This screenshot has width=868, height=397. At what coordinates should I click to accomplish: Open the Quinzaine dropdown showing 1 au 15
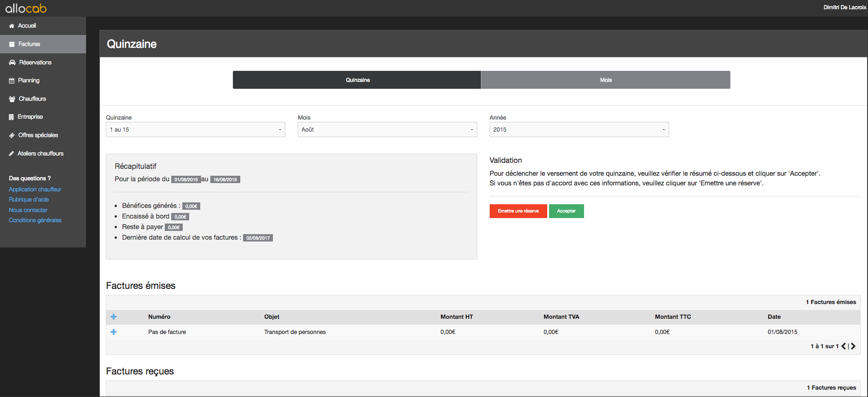[196, 130]
